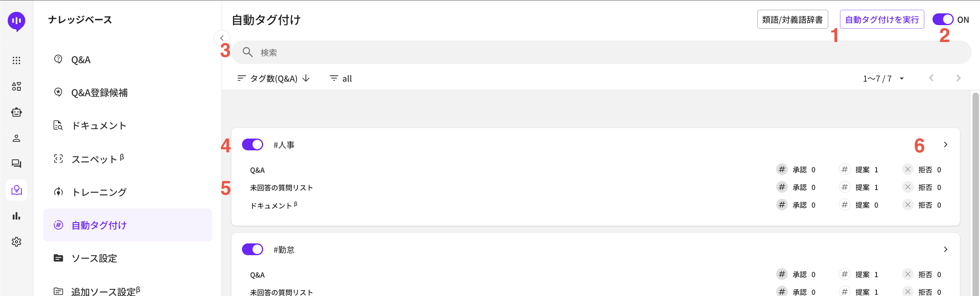This screenshot has height=296, width=980.
Task: Expand the #人事 tag details chevron
Action: [945, 144]
